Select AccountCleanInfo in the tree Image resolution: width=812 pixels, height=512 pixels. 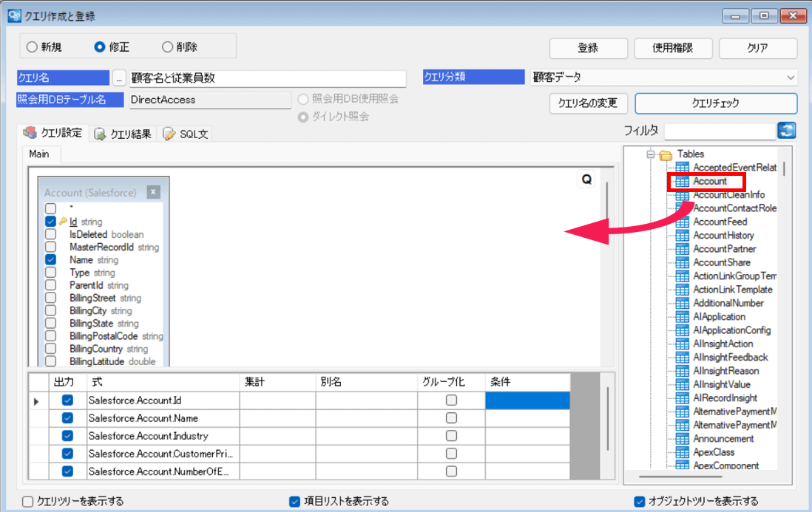tap(728, 194)
